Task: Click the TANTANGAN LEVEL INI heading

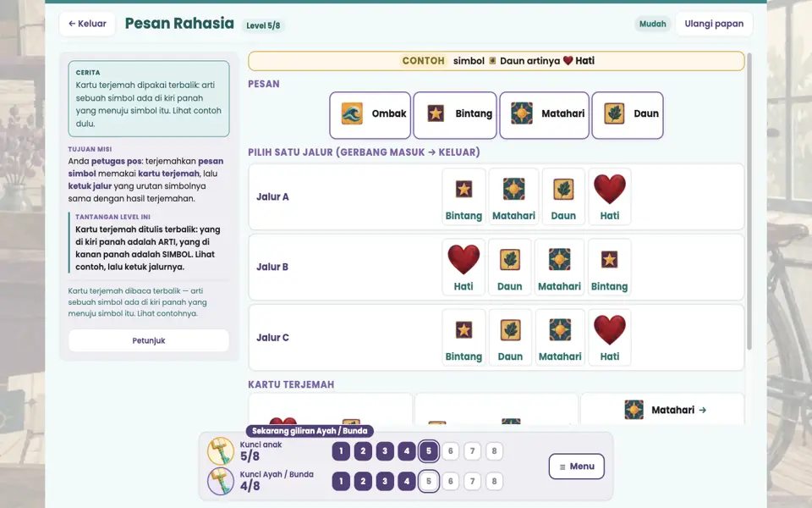Action: coord(112,218)
